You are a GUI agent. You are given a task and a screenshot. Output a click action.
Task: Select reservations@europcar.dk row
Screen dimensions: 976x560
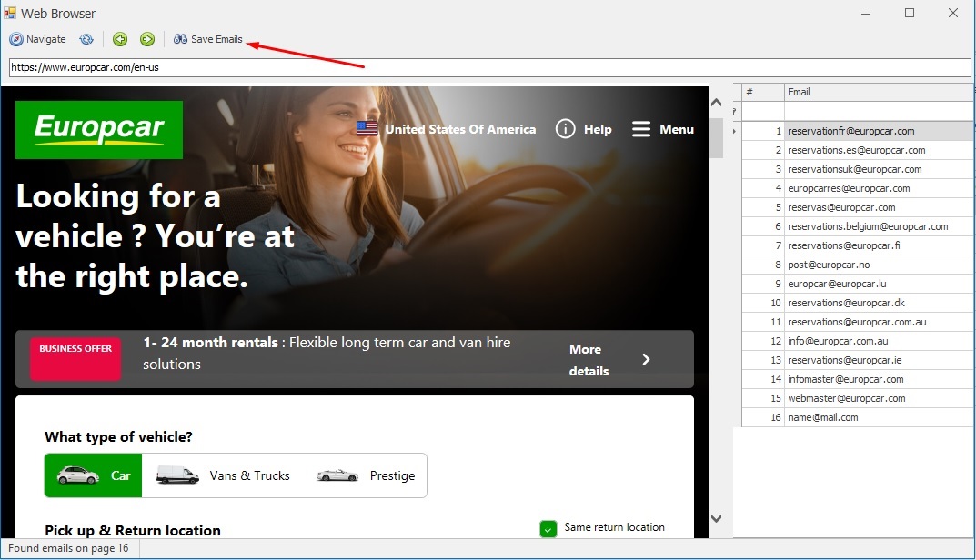tap(858, 303)
